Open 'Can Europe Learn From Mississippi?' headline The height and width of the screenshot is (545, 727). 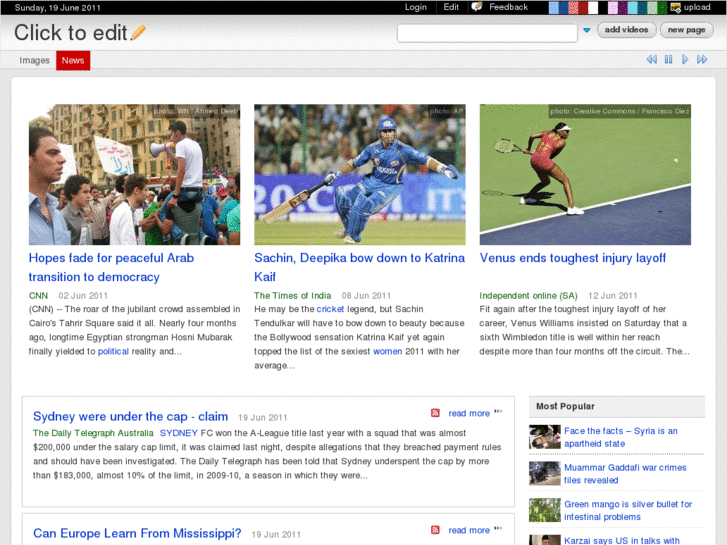pos(137,533)
